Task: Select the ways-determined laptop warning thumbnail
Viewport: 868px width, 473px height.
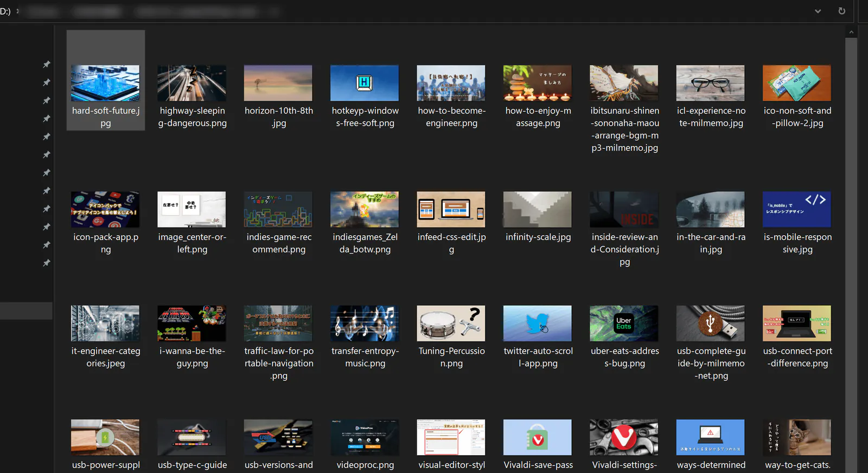Action: [711, 437]
